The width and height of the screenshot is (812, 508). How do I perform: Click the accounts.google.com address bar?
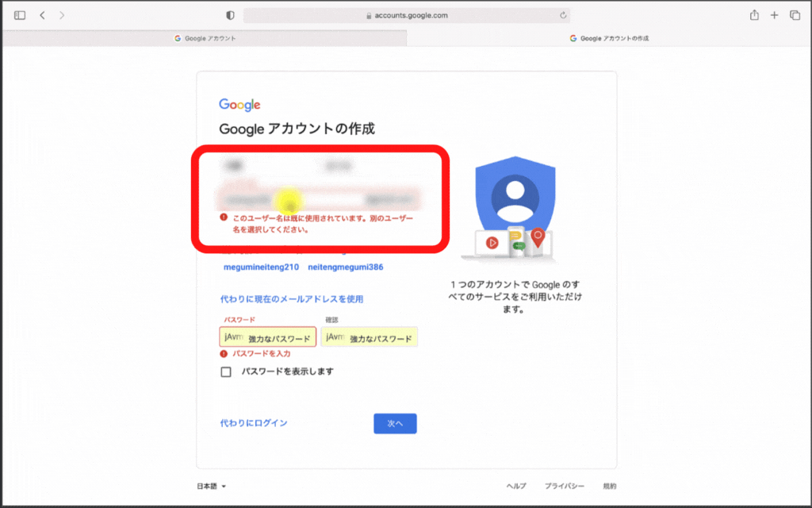click(x=407, y=16)
